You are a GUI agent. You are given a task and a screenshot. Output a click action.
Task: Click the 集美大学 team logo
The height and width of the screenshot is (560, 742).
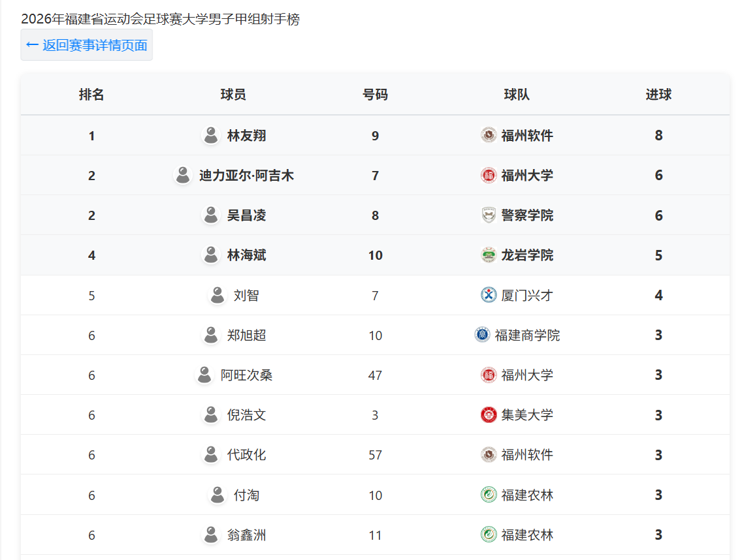[489, 415]
